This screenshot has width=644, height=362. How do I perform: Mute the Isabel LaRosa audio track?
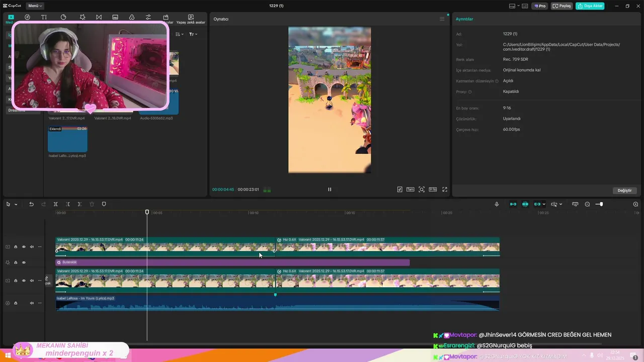[32, 303]
